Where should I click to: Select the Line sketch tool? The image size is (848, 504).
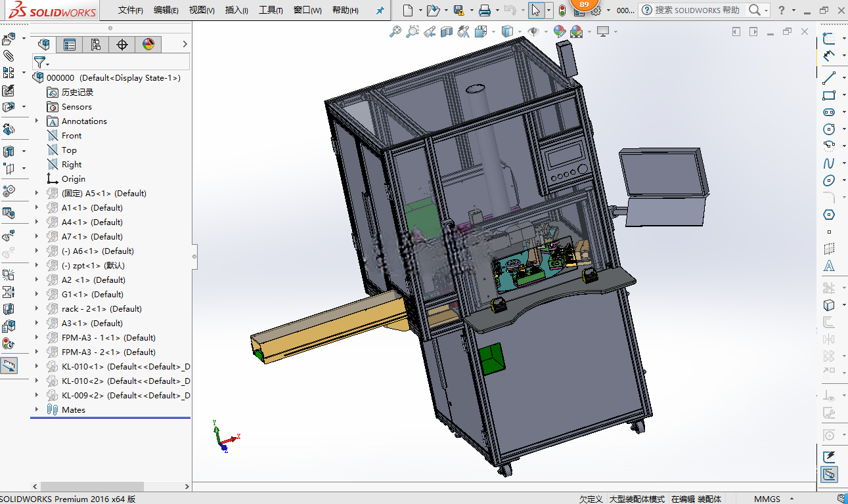coord(829,77)
